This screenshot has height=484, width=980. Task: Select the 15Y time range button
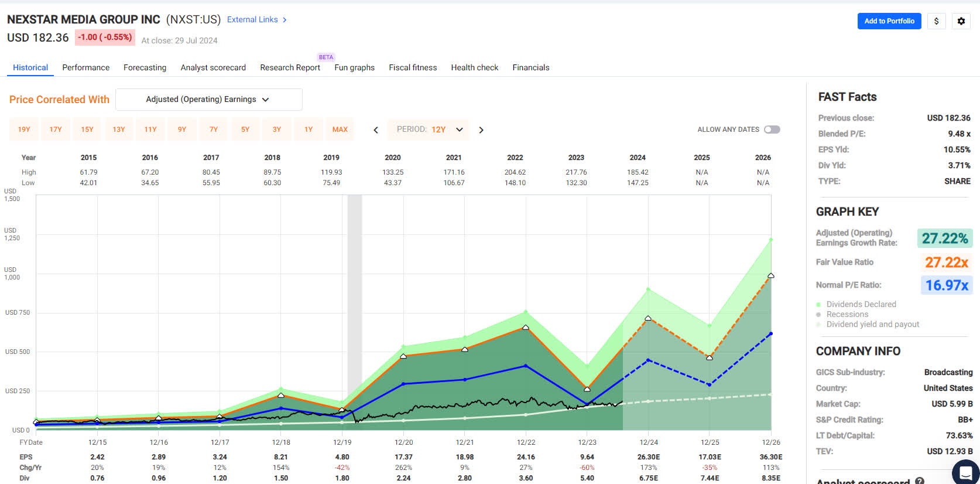[87, 129]
